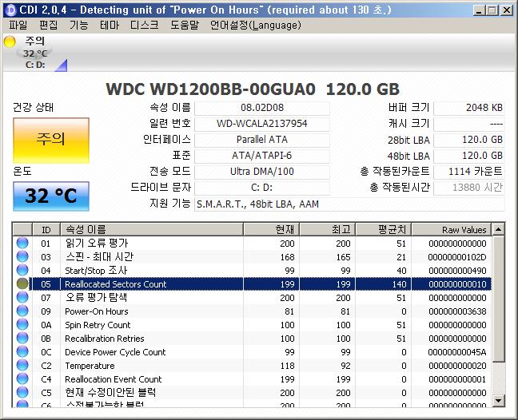This screenshot has width=518, height=420.
Task: Click the ID column header
Action: point(46,229)
